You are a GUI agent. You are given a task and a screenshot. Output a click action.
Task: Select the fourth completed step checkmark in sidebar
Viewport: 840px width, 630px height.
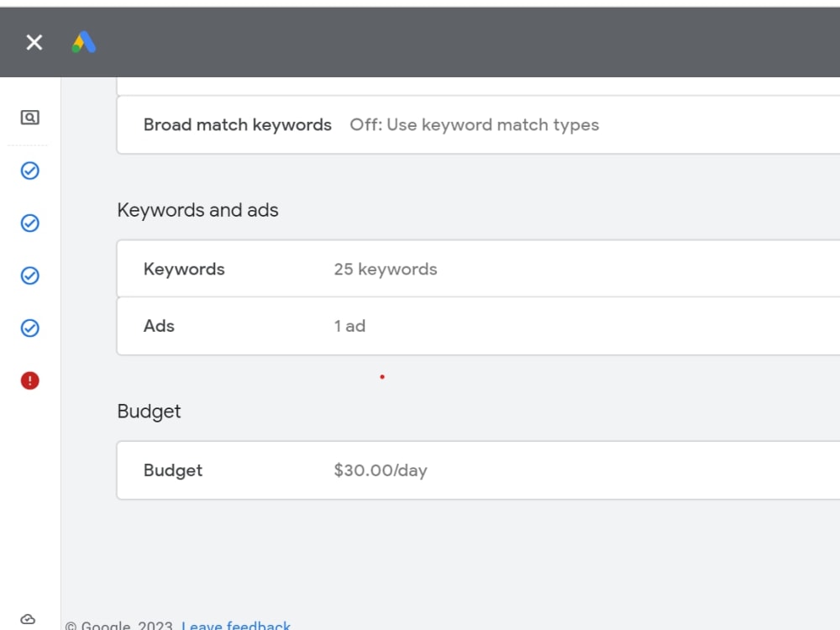pos(30,328)
